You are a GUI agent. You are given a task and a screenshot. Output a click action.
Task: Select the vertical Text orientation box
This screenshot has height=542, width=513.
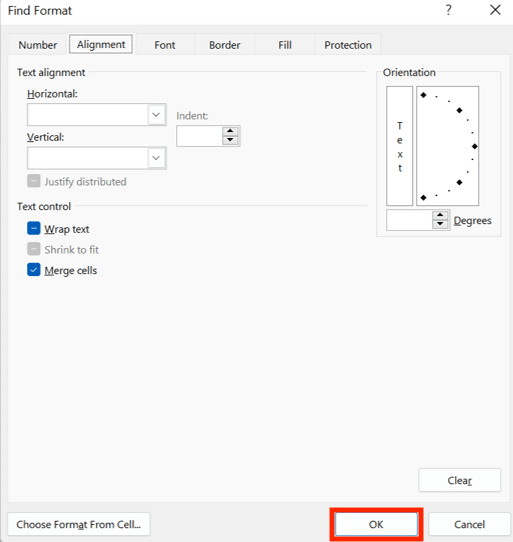(x=400, y=146)
